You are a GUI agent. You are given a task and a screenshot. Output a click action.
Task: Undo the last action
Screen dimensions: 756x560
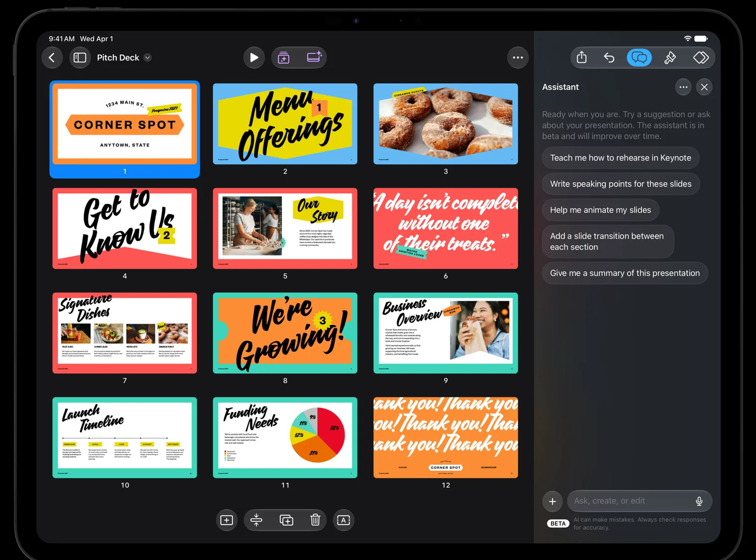click(610, 58)
